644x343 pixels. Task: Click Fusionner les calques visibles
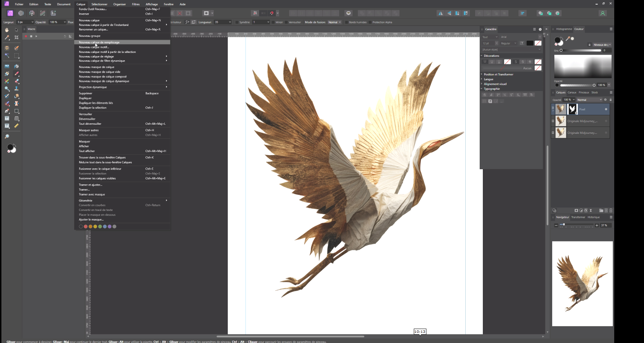[97, 178]
